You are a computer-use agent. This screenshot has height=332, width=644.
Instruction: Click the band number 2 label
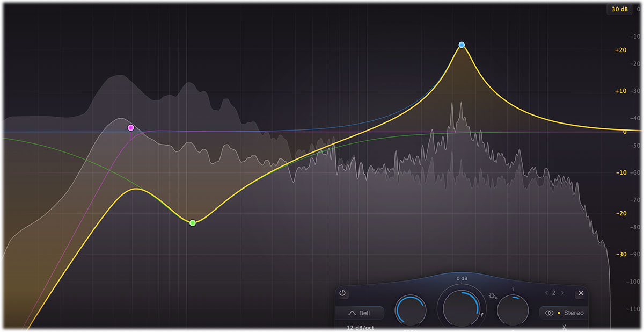click(554, 293)
